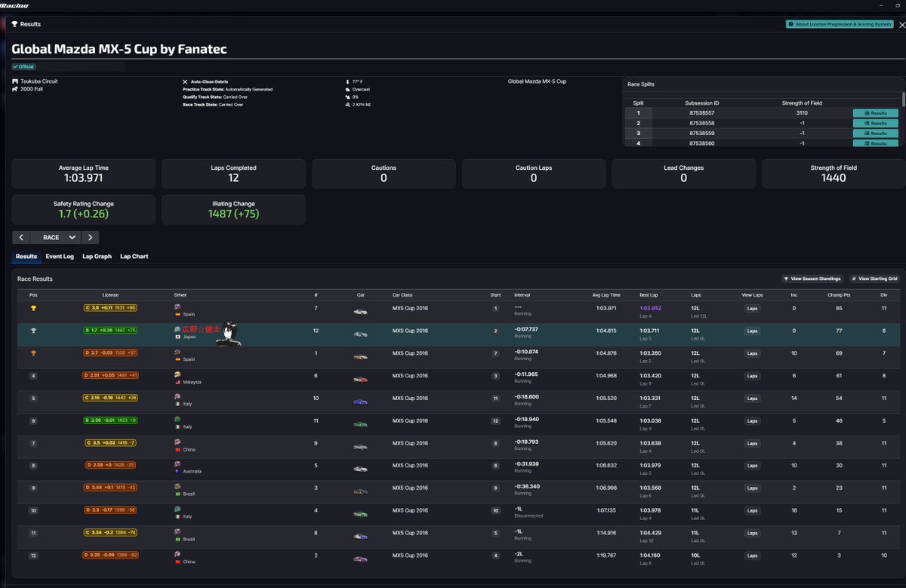Viewport: 906px width, 588px height.
Task: Click View Starting Grid button
Action: 874,279
